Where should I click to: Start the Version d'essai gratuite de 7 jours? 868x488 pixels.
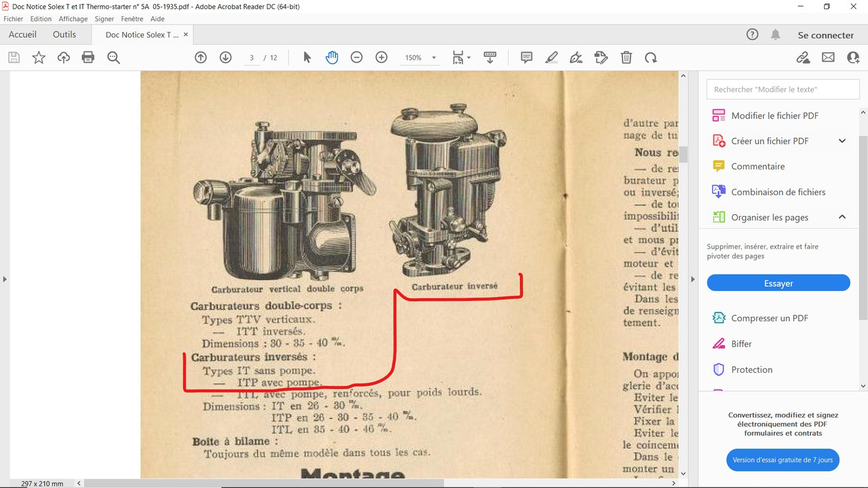click(783, 460)
